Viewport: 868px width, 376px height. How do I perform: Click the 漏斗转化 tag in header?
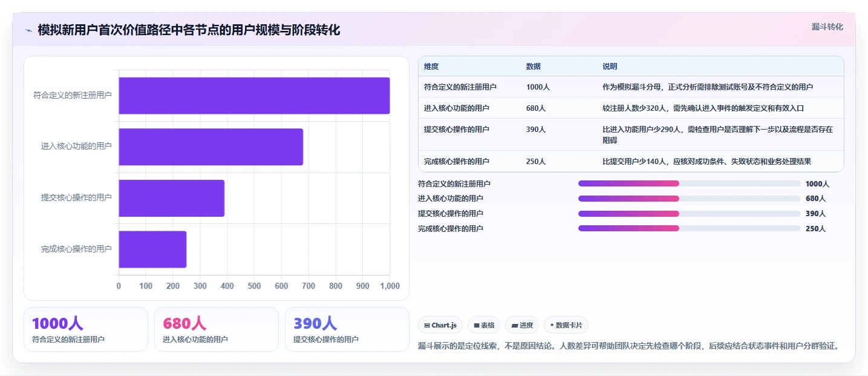(x=827, y=27)
